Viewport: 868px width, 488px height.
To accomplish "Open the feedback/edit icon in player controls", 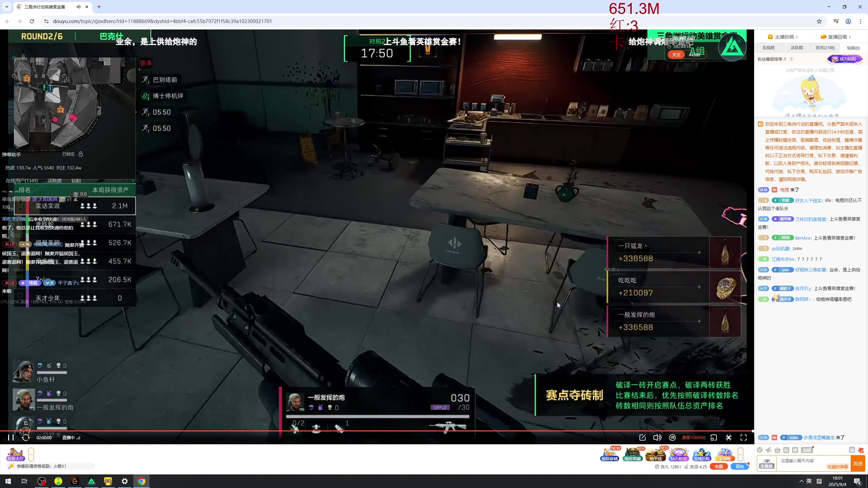I will pos(642,438).
